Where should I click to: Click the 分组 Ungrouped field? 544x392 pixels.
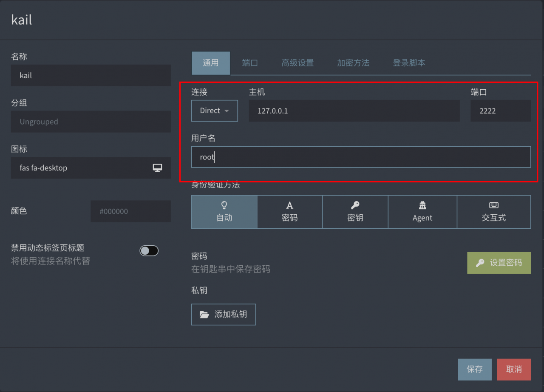91,122
